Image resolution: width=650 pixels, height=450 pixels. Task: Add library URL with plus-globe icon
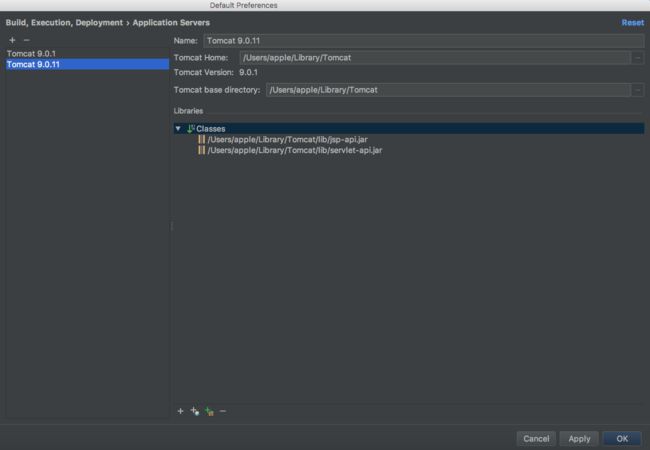(195, 411)
